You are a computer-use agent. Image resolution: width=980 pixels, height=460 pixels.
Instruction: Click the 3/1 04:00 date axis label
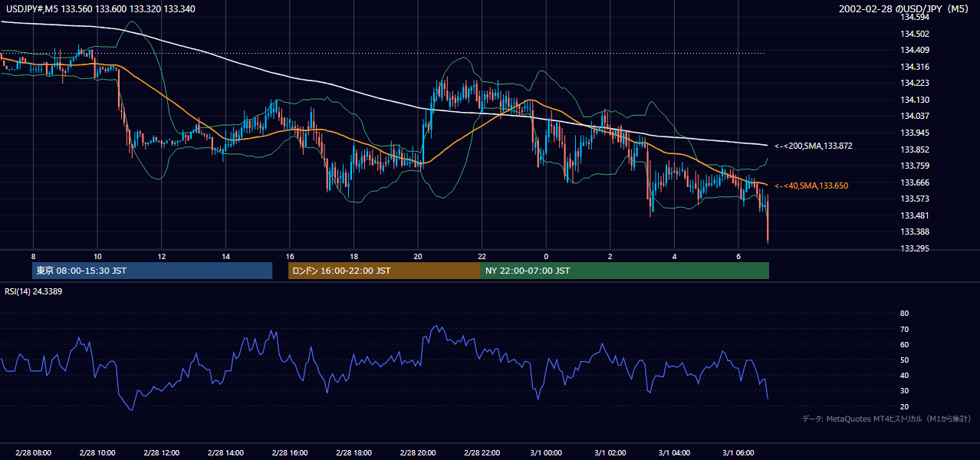(x=674, y=453)
